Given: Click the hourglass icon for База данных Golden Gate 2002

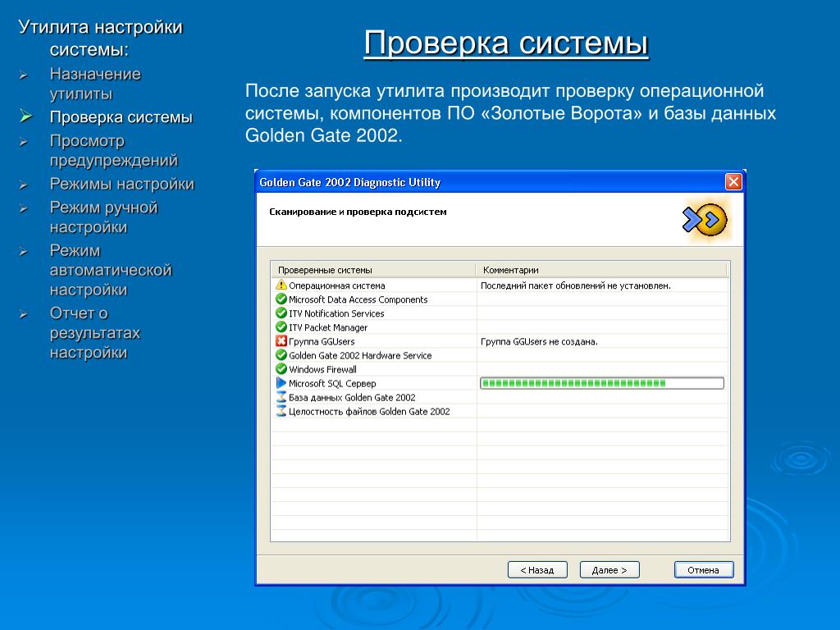Looking at the screenshot, I should 281,397.
